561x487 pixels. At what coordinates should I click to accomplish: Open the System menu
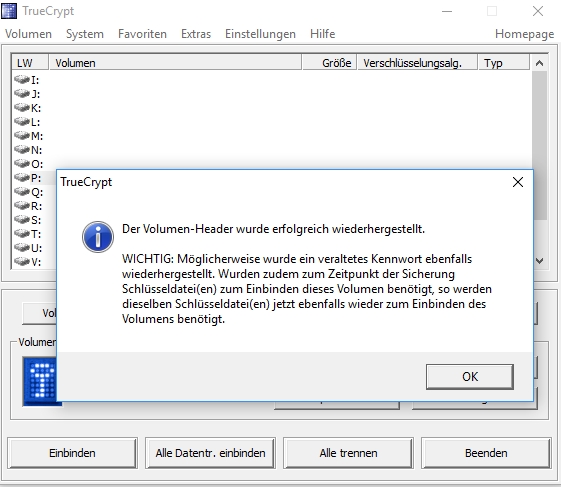pos(85,34)
